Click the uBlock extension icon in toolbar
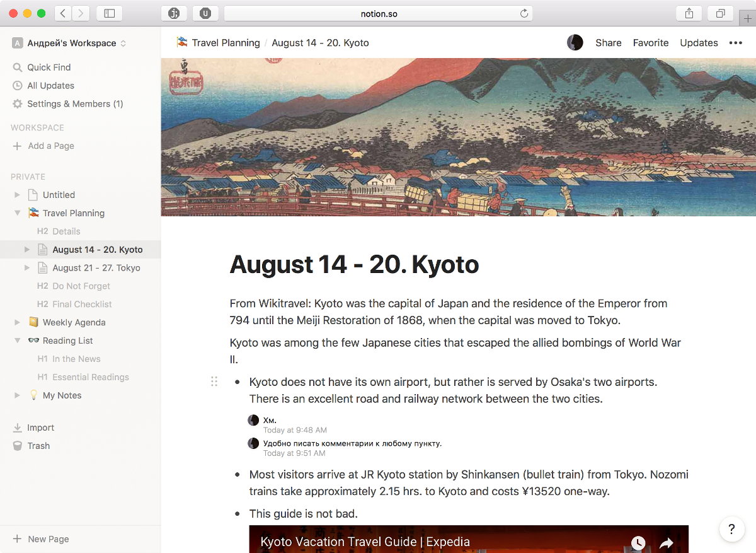This screenshot has width=756, height=553. click(205, 13)
